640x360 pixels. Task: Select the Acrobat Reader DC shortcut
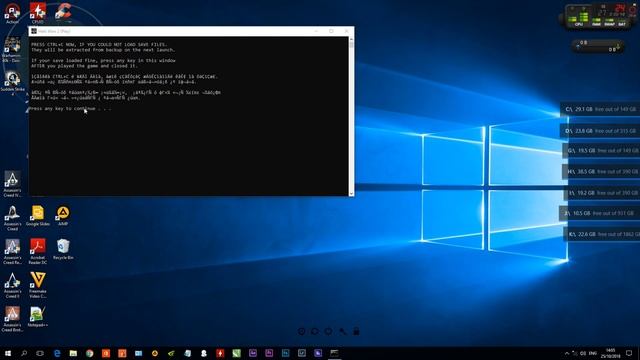click(x=38, y=251)
